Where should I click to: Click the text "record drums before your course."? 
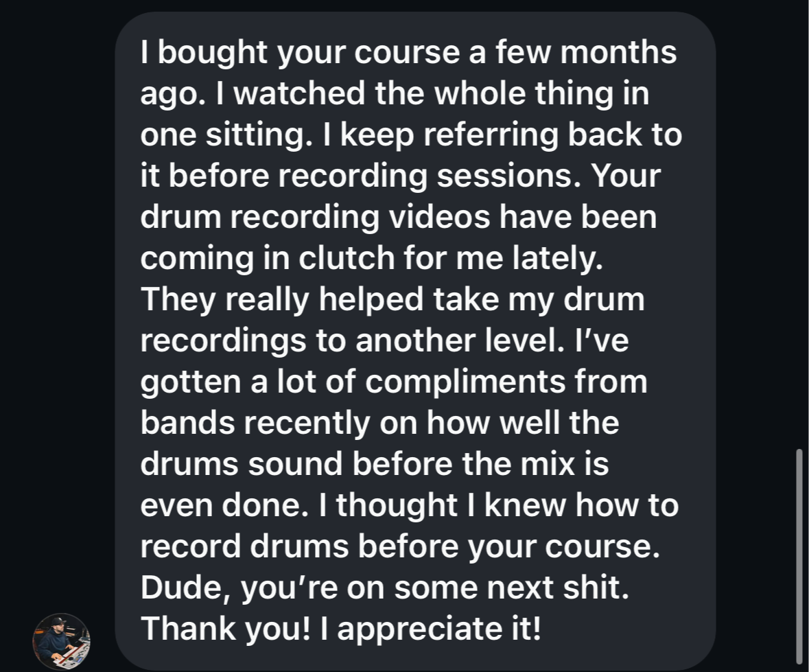(400, 546)
